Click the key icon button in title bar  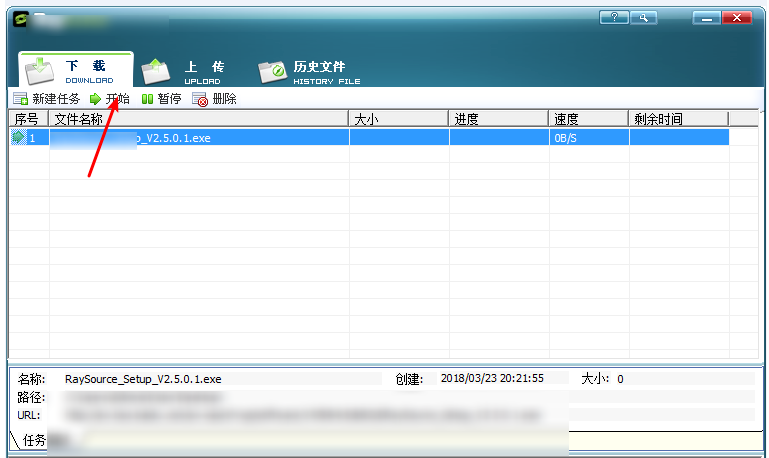643,18
